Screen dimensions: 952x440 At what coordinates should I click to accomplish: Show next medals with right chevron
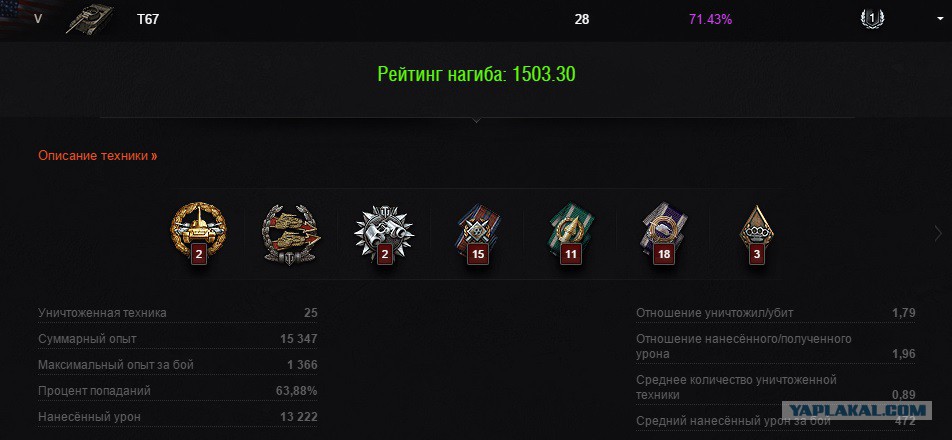coord(938,234)
